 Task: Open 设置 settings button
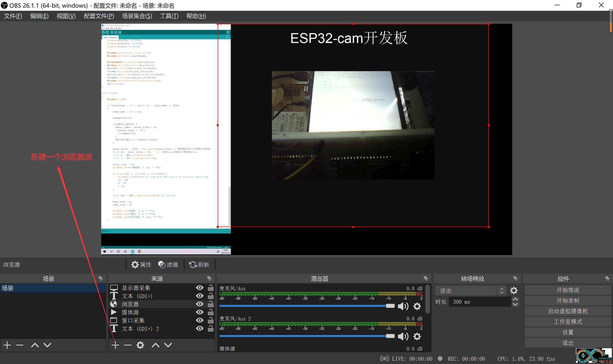click(x=568, y=332)
